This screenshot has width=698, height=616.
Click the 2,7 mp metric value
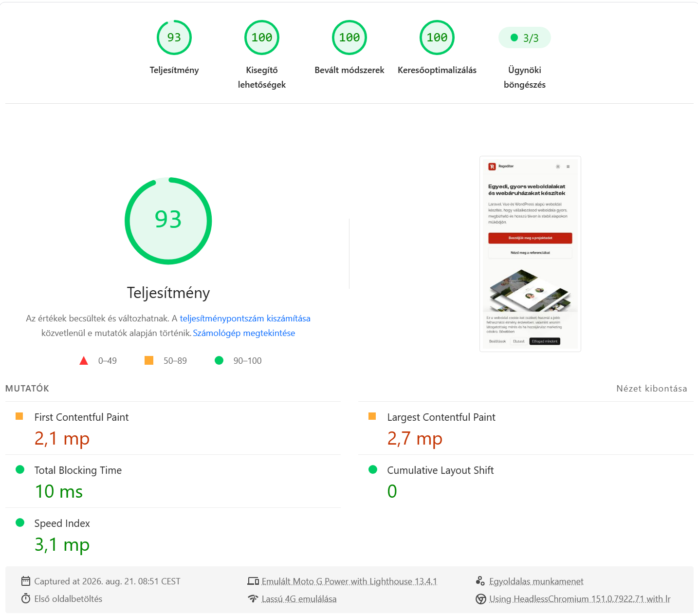415,439
